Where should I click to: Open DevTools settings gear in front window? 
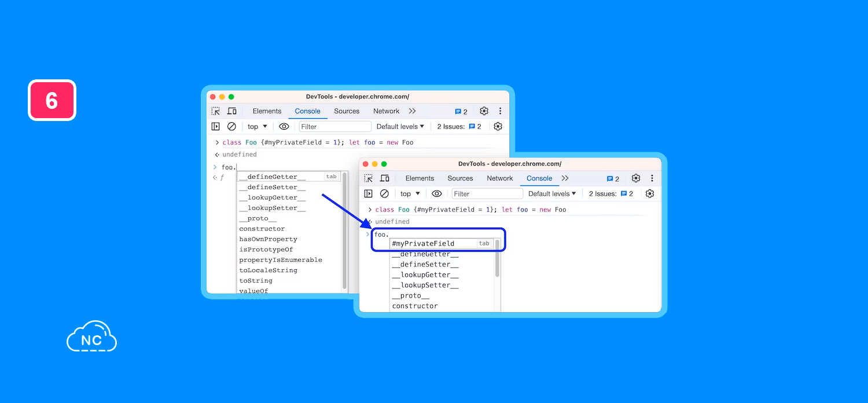tap(636, 178)
